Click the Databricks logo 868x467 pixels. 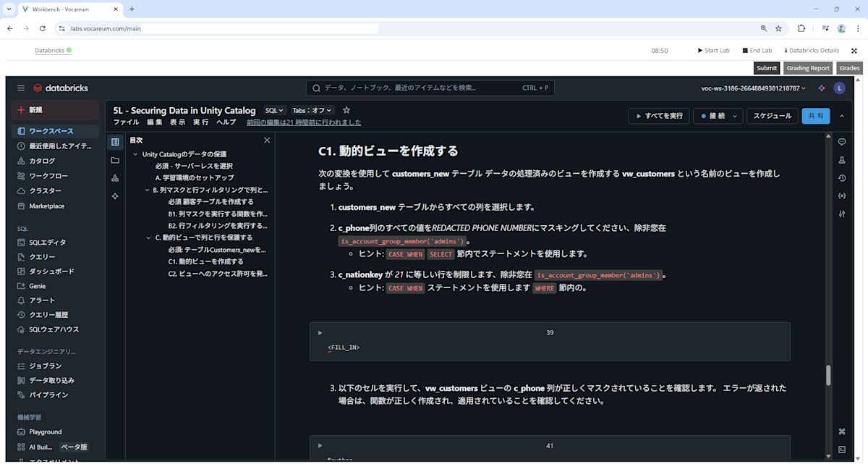(61, 88)
